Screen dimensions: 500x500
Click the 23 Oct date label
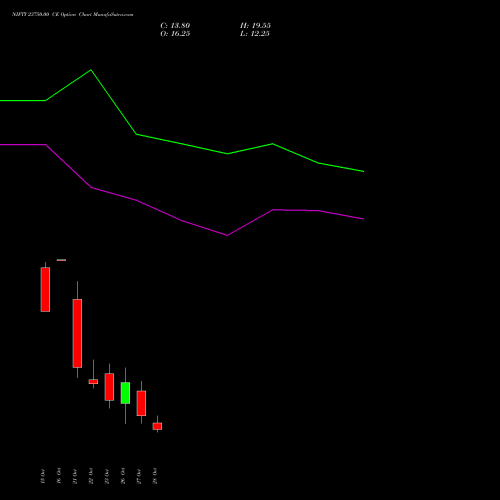pyautogui.click(x=107, y=476)
